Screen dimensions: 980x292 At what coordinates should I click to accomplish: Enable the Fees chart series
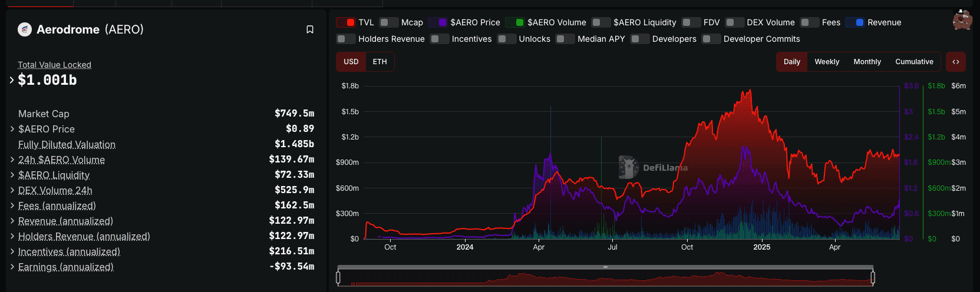(810, 22)
